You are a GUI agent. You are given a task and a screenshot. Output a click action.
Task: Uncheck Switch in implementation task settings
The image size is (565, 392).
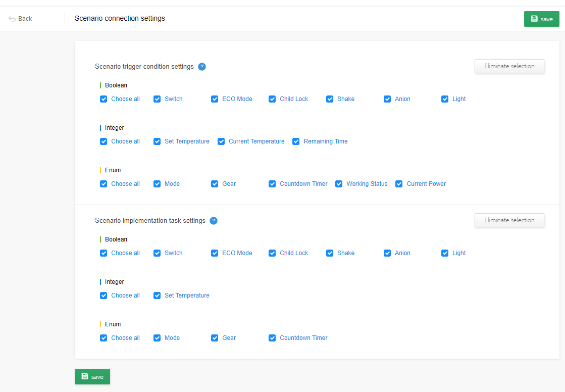(x=157, y=253)
